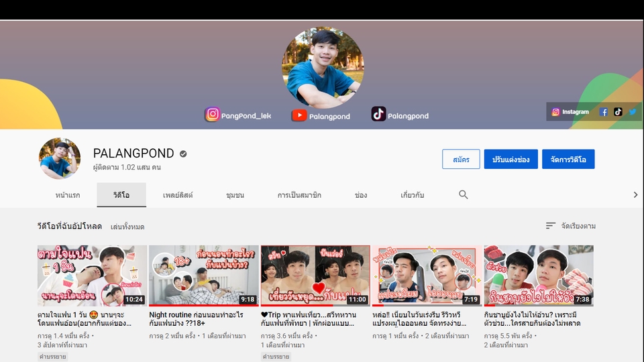The height and width of the screenshot is (362, 644).
Task: Click the วิดีโอที่ฉันอัปโหลด uploads heading
Action: point(69,226)
